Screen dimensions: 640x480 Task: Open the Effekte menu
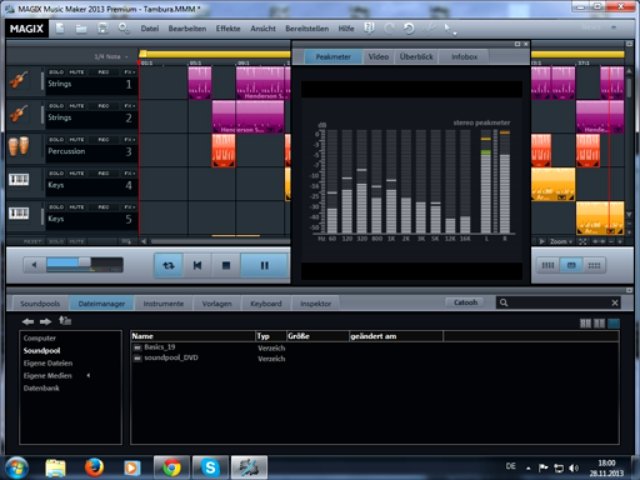click(x=228, y=28)
